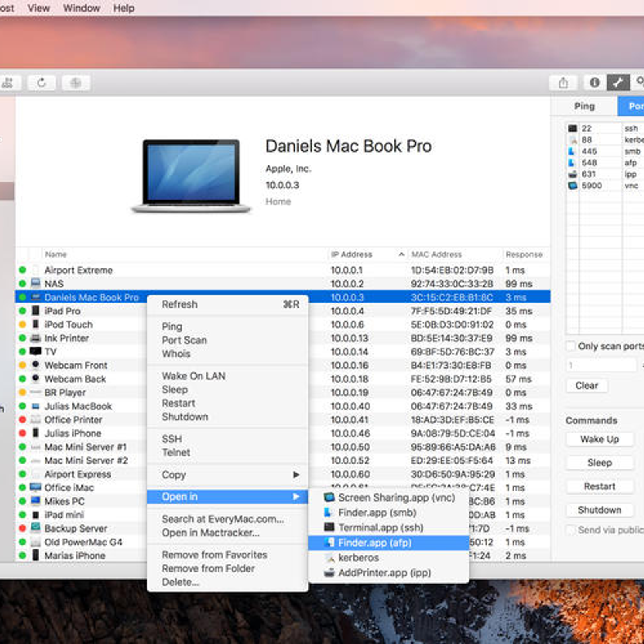Click the iPad Pro device icon
The width and height of the screenshot is (644, 644).
click(36, 310)
